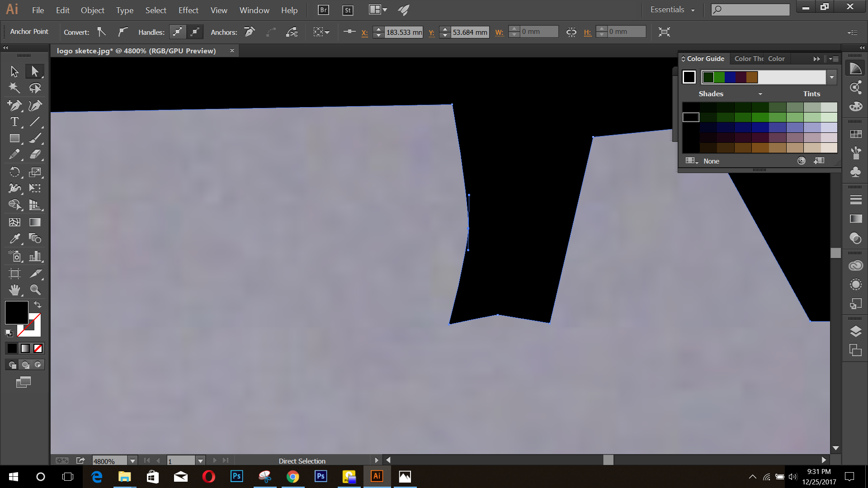Hide handles for multiple selected anchors

(195, 32)
